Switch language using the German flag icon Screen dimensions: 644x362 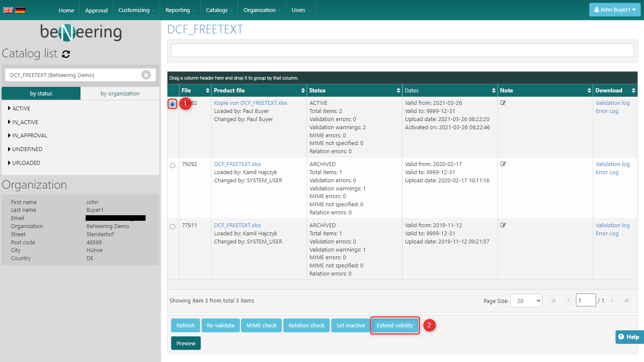(x=20, y=10)
